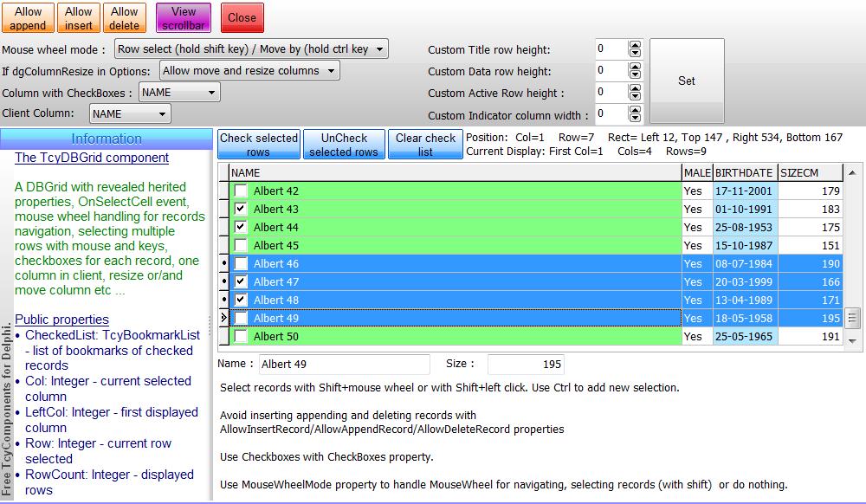Toggle the View scrollbar button
The image size is (866, 504).
(184, 18)
